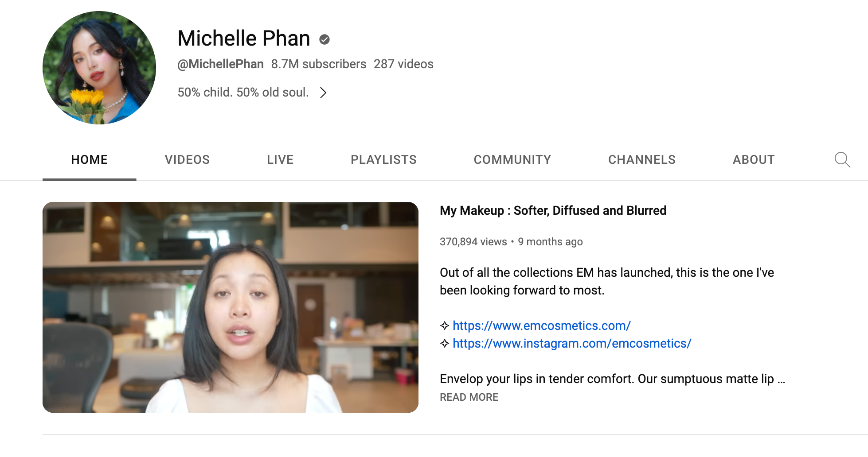
Task: Go to the PLAYLISTS tab
Action: 383,160
